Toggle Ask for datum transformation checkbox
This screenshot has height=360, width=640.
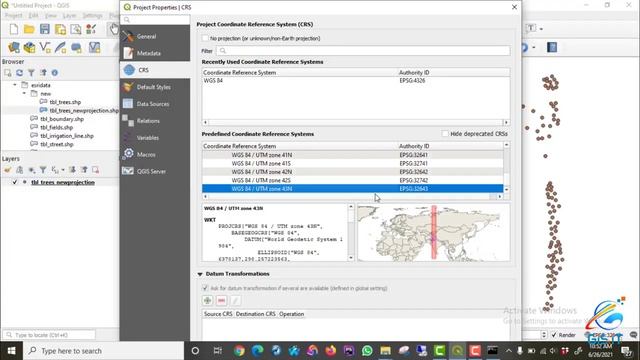[205, 288]
